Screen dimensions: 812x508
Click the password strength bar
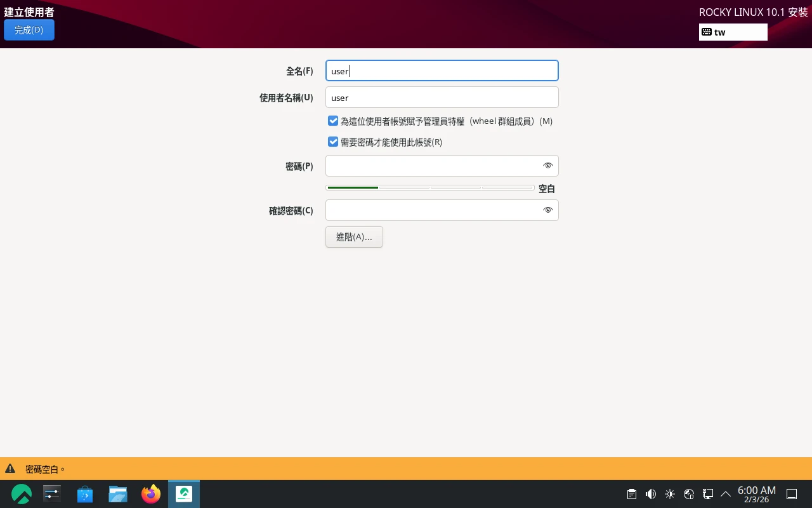[430, 188]
